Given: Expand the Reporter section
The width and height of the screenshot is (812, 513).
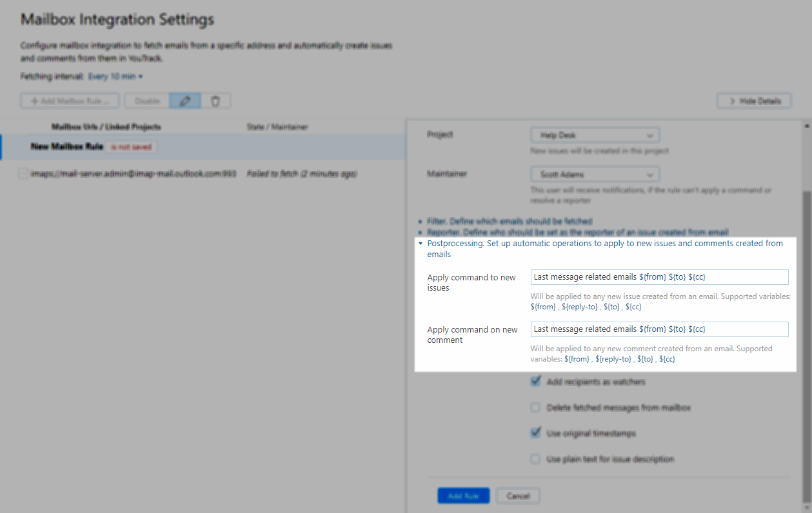Looking at the screenshot, I should [577, 232].
